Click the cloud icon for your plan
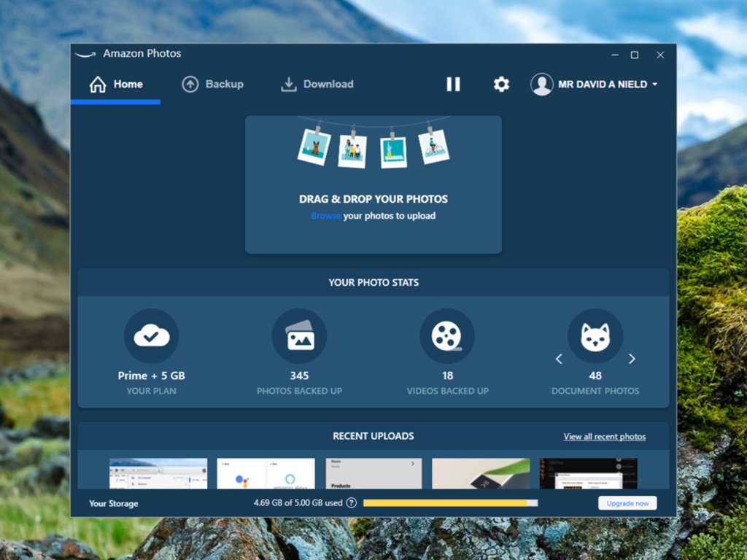This screenshot has width=747, height=560. [151, 335]
